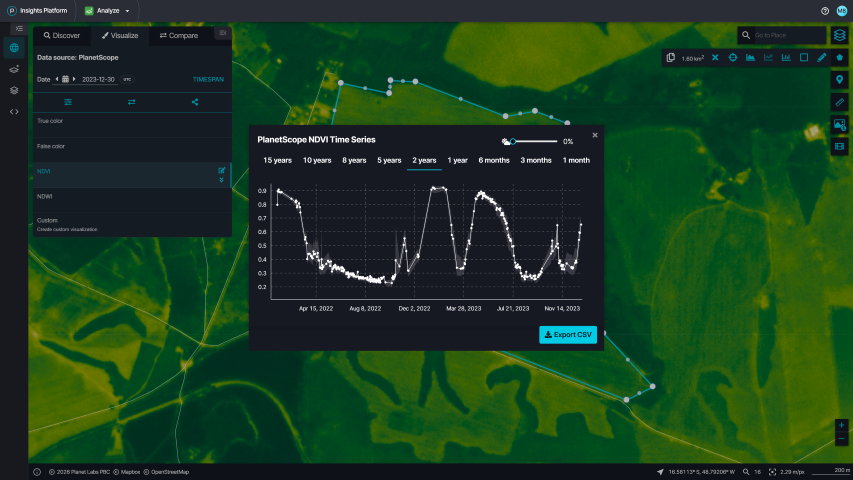Center map on area of interest crosshair icon
This screenshot has height=480, width=853.
click(733, 58)
